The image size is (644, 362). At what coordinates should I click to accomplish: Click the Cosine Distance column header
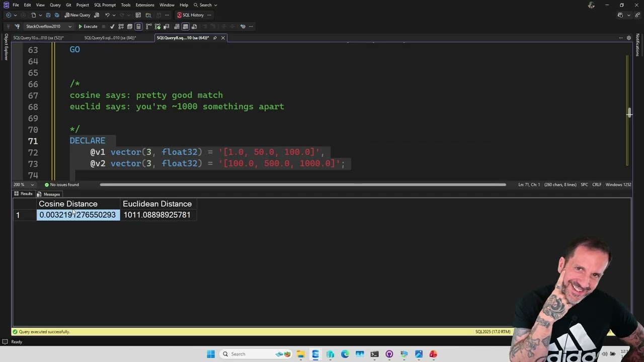tap(78, 204)
